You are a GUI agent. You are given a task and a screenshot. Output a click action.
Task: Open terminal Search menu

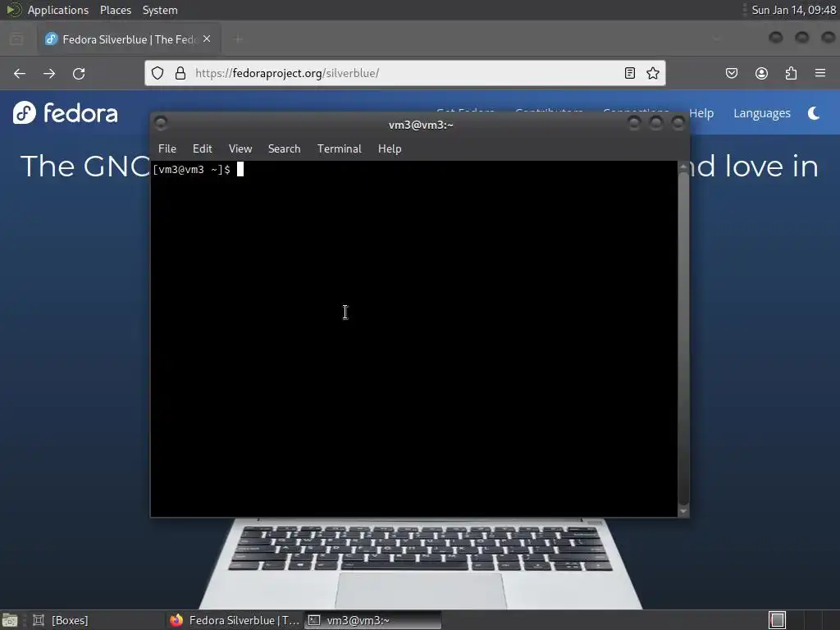coord(284,148)
